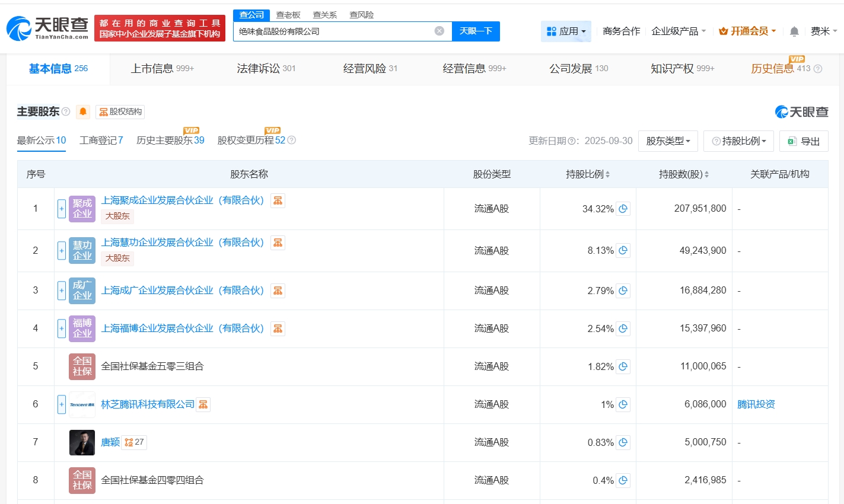Clear the search box via the × icon
Image resolution: width=844 pixels, height=504 pixels.
(x=438, y=31)
